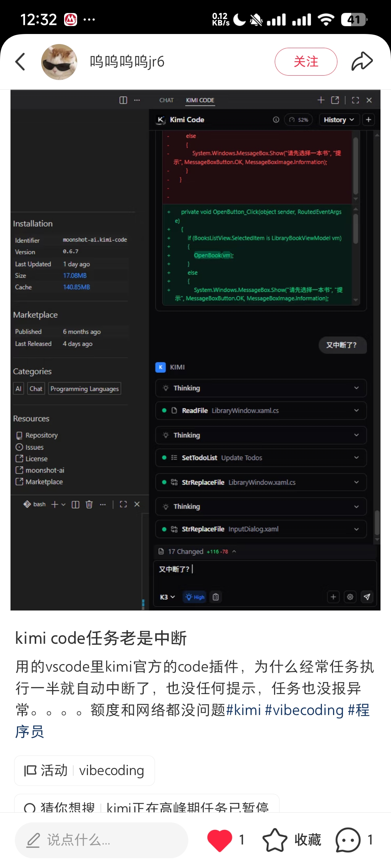Click the 17.08MB size value

click(75, 276)
